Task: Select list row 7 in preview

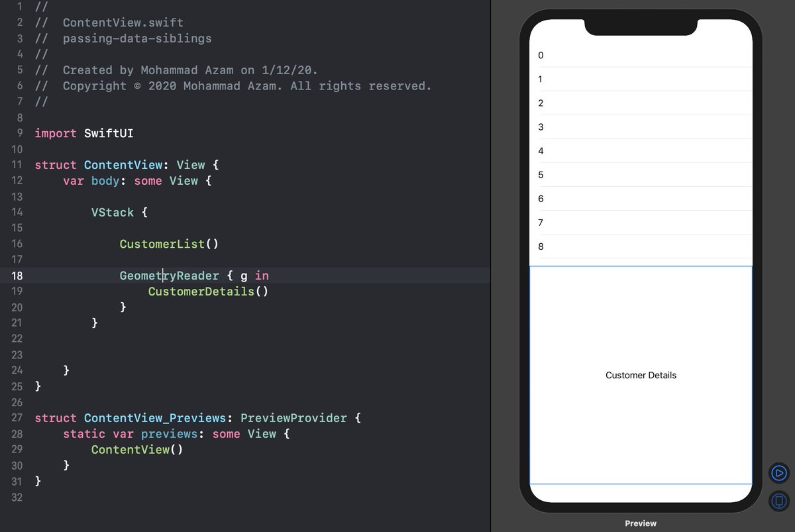Action: [x=641, y=222]
